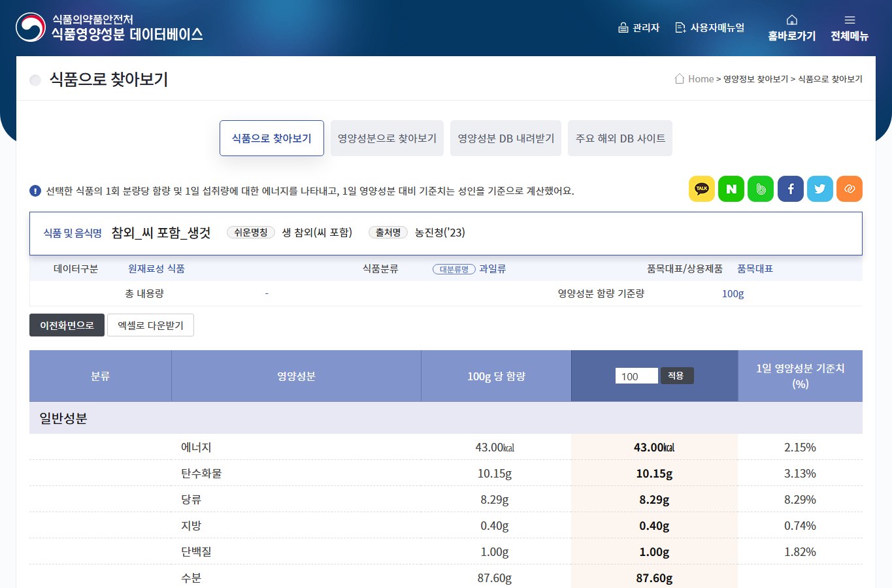Click 품목대표 value text
The image size is (892, 588).
click(755, 269)
